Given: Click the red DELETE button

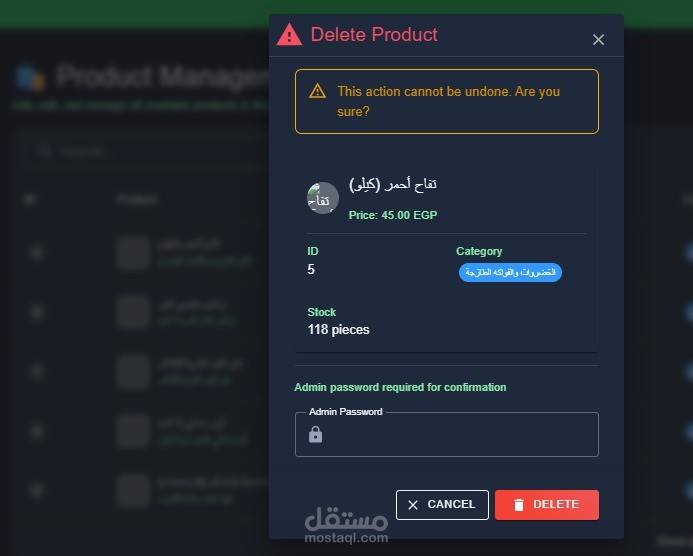Looking at the screenshot, I should click(x=547, y=505).
